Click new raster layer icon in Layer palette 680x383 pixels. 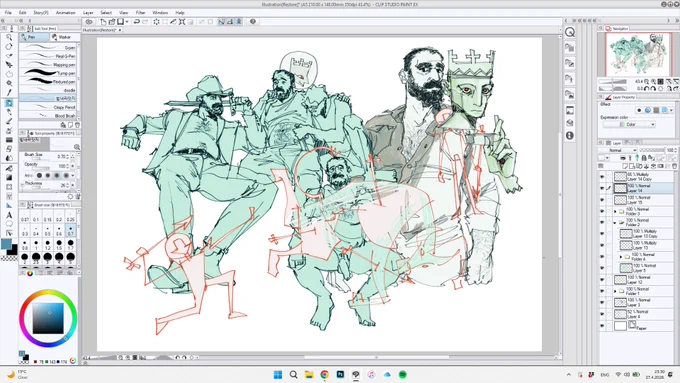tap(625, 166)
